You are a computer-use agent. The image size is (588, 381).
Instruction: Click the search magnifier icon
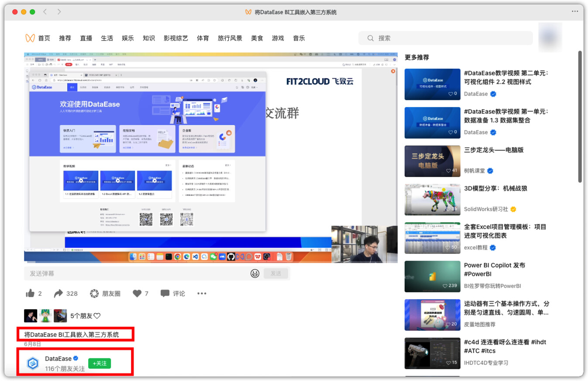(371, 38)
